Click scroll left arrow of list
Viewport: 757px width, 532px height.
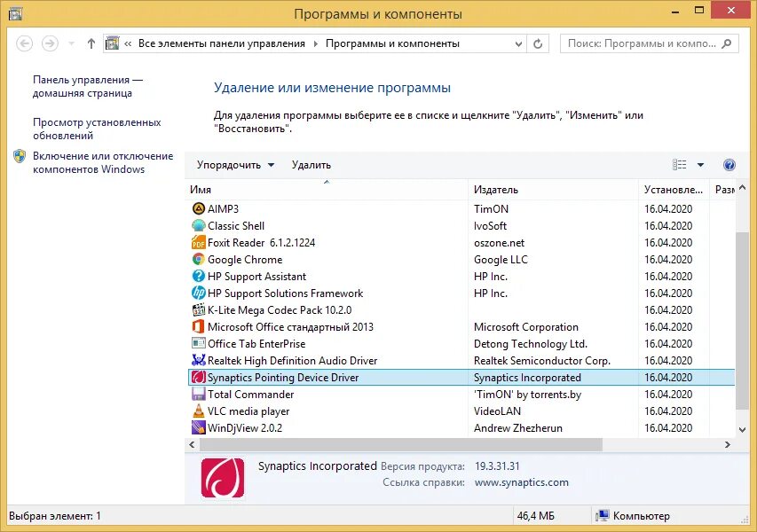(x=193, y=445)
